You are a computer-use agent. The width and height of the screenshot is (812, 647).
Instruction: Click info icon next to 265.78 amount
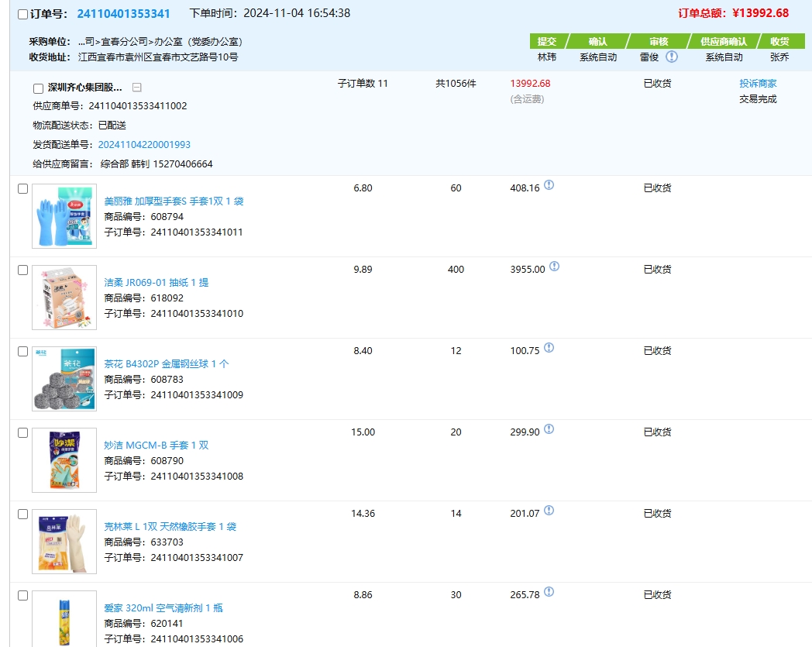click(549, 591)
